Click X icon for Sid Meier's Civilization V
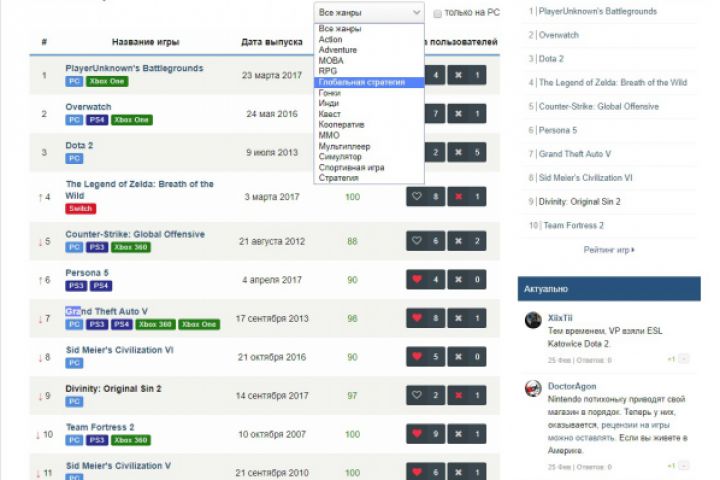720x480 pixels. click(x=458, y=472)
